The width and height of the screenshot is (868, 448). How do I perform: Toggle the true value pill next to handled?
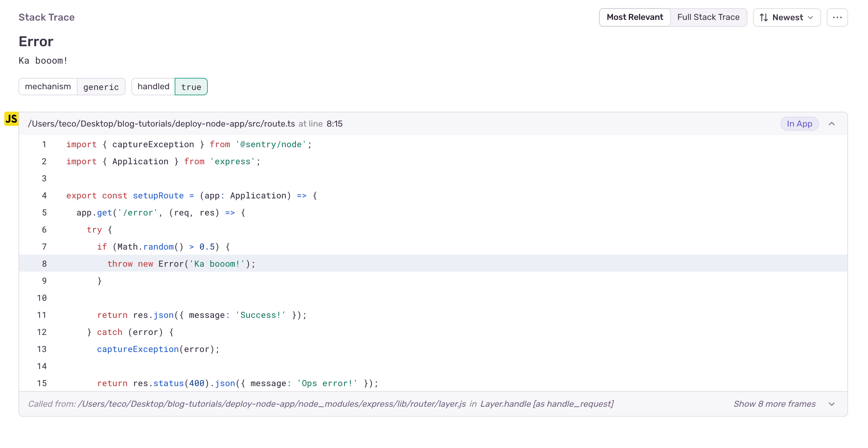[191, 86]
